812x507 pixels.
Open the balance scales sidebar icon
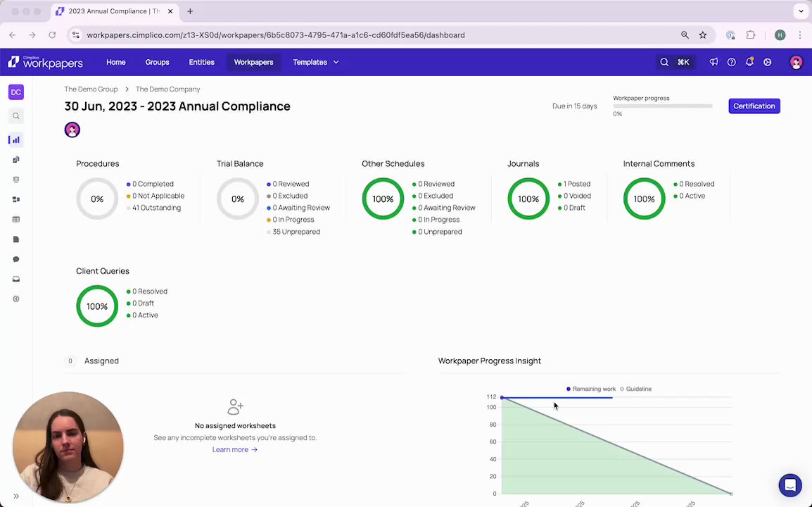tap(16, 180)
